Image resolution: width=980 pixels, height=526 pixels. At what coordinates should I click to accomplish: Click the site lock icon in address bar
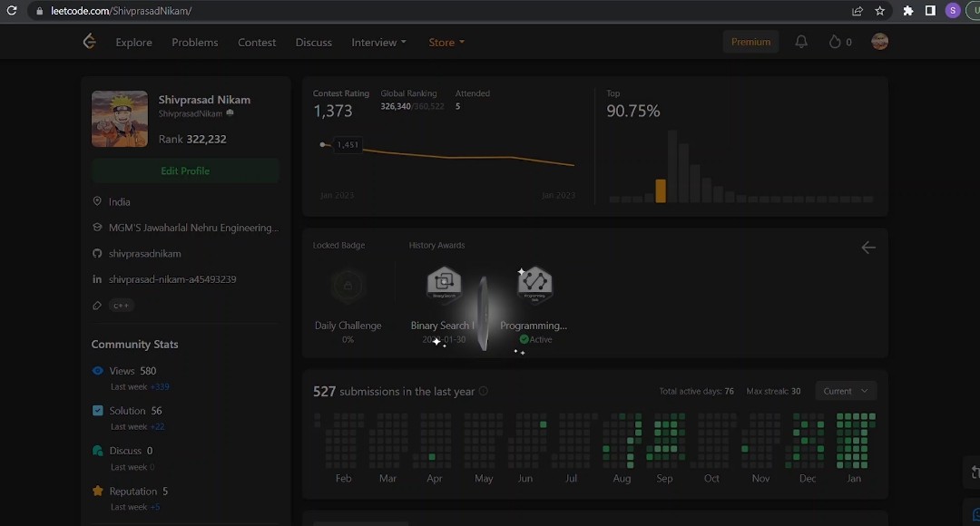coord(39,11)
